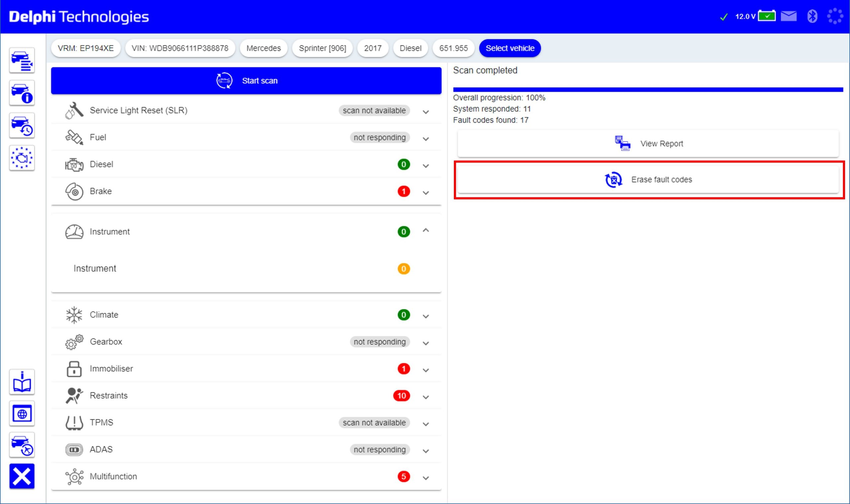Open the mail envelope icon
850x504 pixels.
coord(789,16)
